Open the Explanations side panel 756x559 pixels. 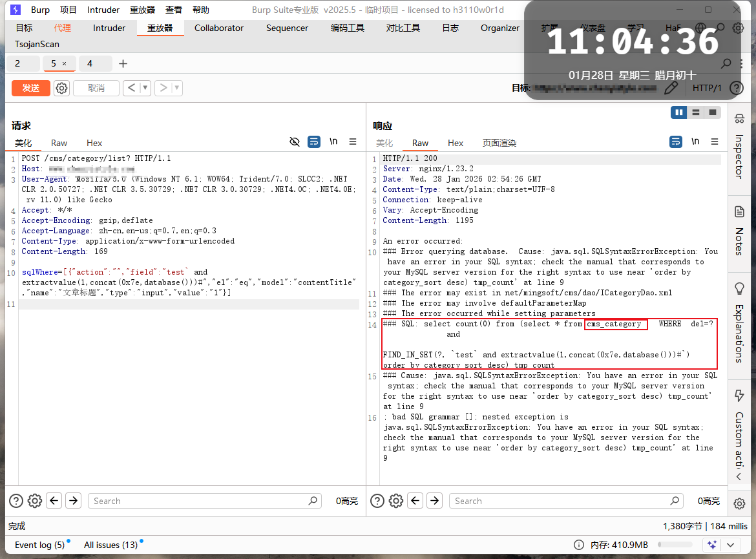point(739,322)
